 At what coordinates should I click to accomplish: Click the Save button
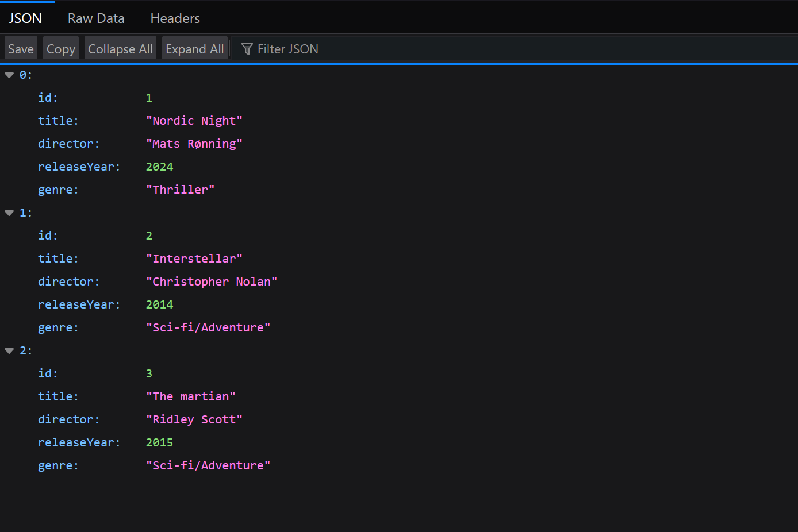click(20, 48)
